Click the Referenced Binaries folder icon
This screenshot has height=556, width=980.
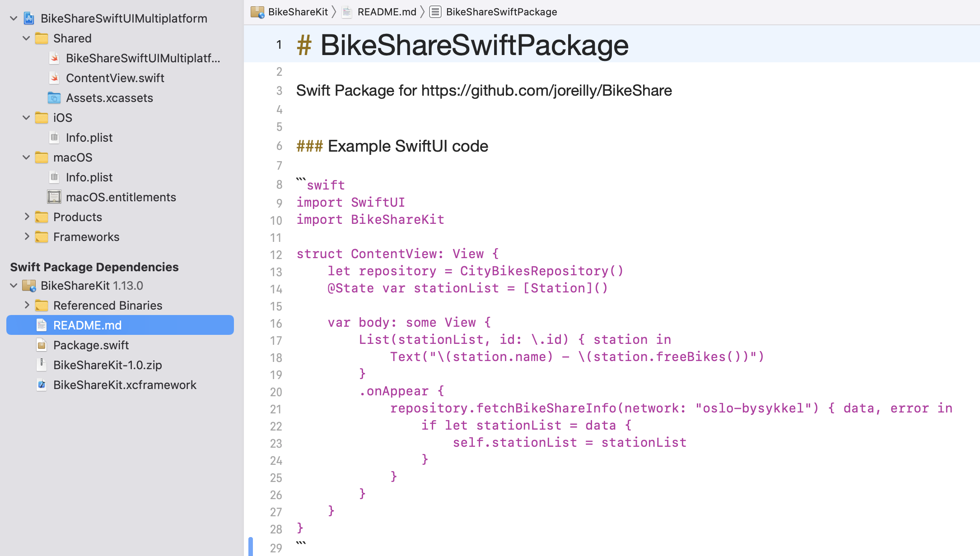tap(42, 306)
